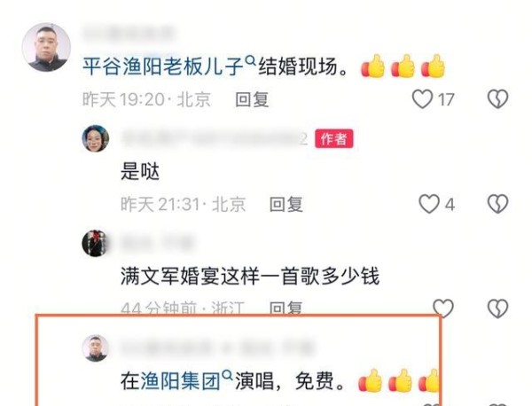This screenshot has height=406, width=532.
Task: Tap the 是哒 comment text
Action: pos(140,171)
